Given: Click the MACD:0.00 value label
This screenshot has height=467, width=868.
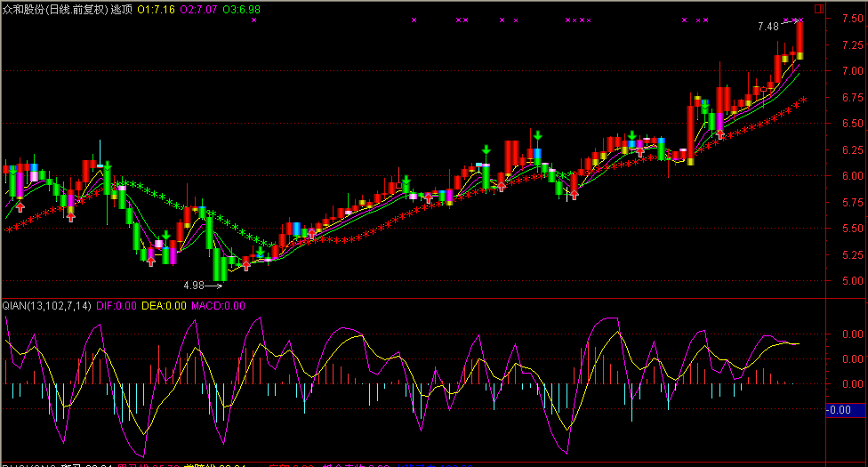Looking at the screenshot, I should [218, 305].
